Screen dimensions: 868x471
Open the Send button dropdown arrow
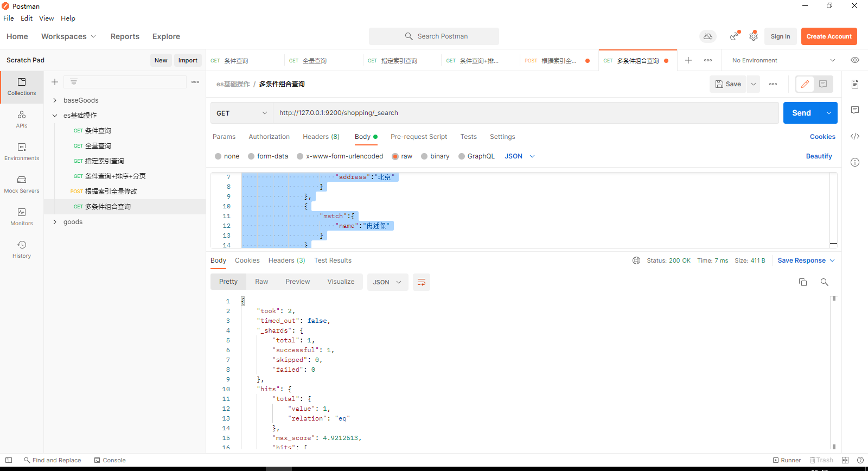click(829, 113)
